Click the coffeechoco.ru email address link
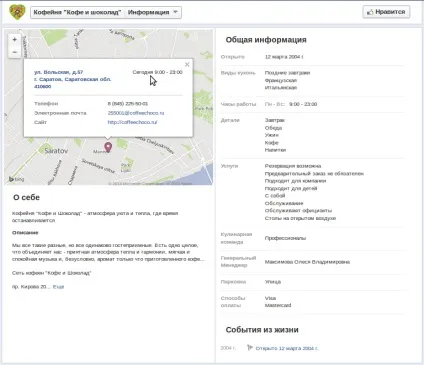The image size is (424, 365). 136,113
